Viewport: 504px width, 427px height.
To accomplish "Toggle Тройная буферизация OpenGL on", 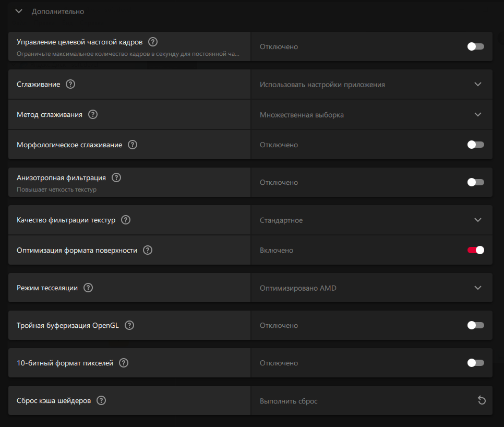I will 475,325.
